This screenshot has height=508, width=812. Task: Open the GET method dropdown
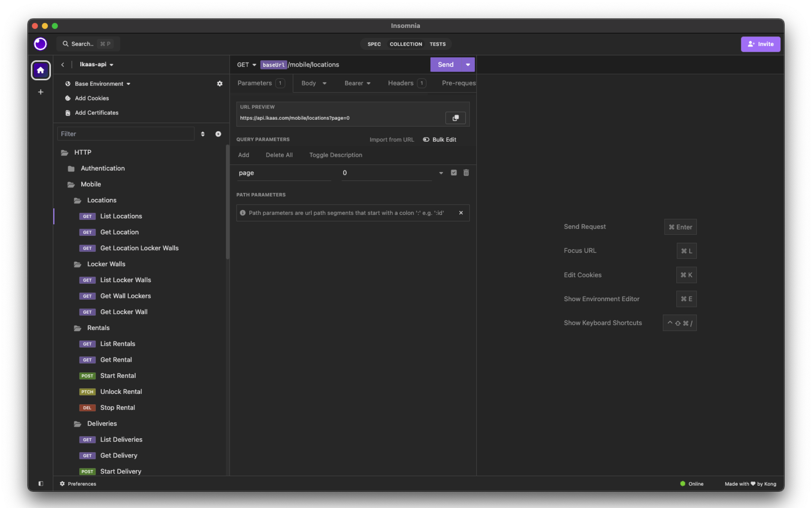[x=246, y=65]
